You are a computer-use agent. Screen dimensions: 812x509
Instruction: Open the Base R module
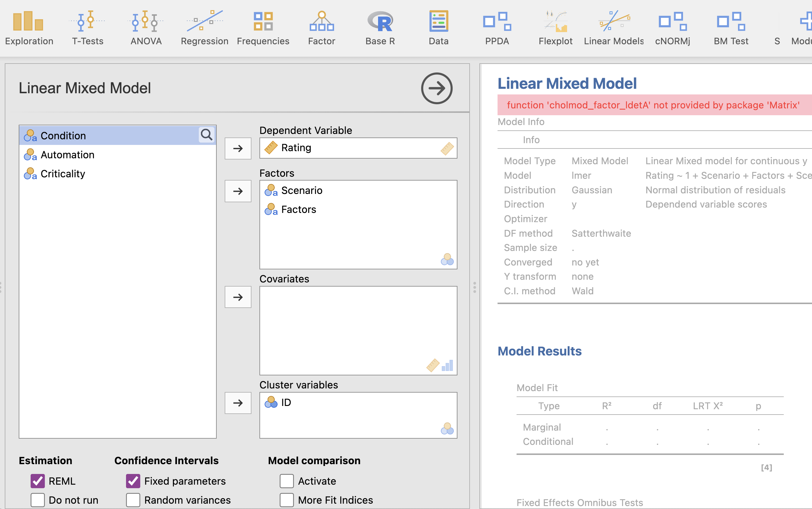[380, 28]
